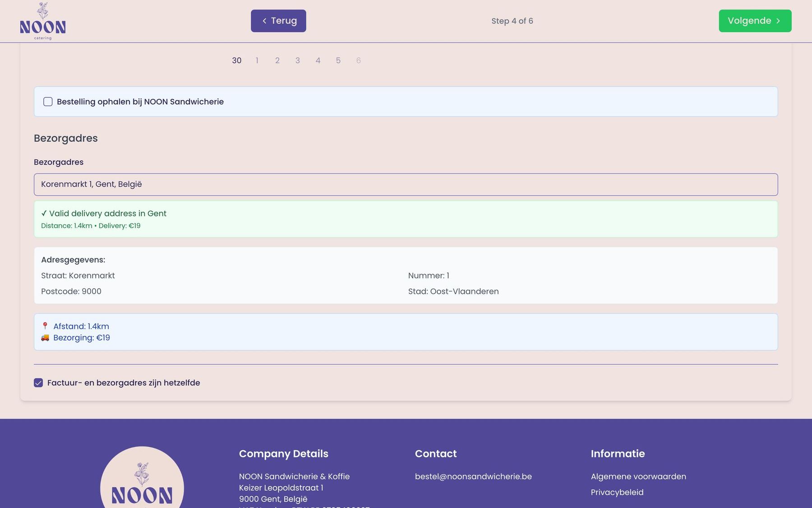Select day 30 in the calendar
The width and height of the screenshot is (812, 508).
click(x=237, y=61)
